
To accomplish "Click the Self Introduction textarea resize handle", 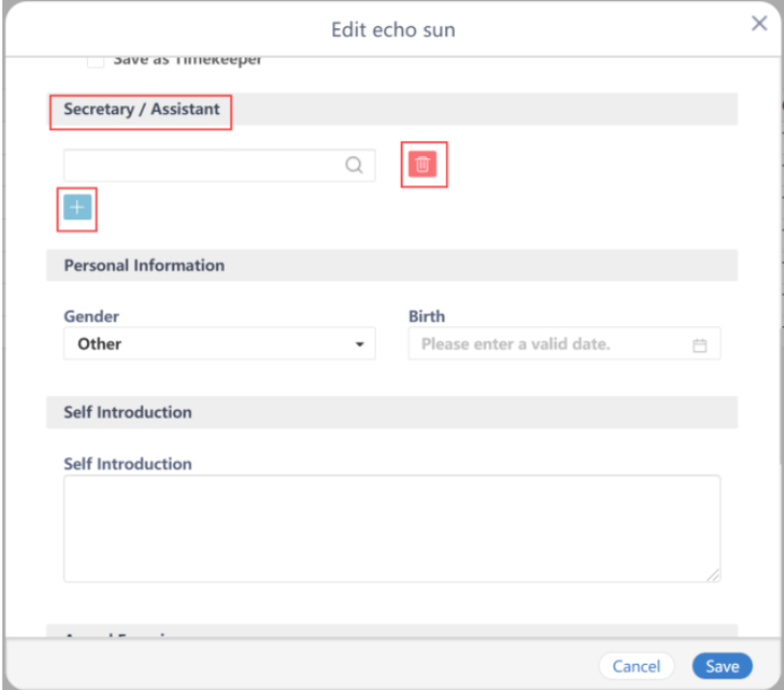I will [x=713, y=574].
